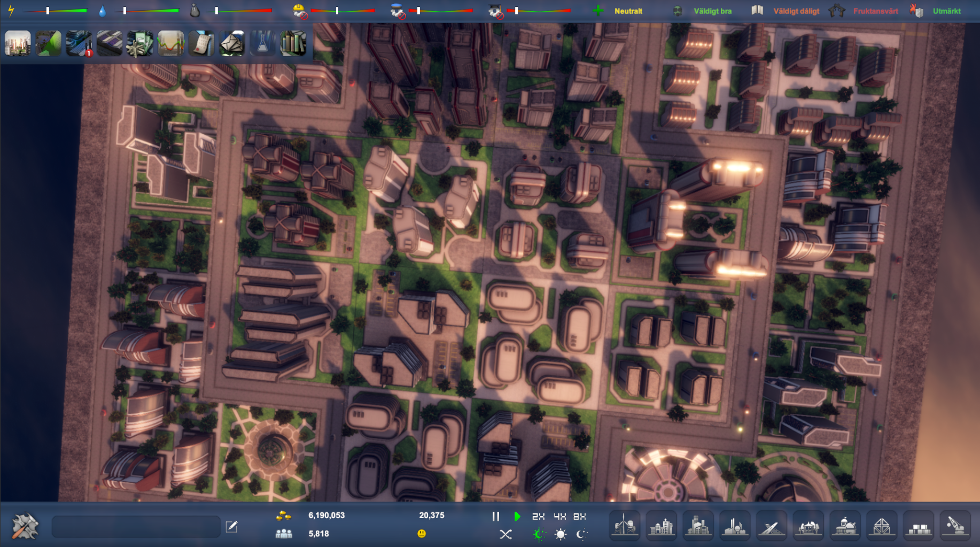Open the money and budget icon
Viewport: 980px width, 547px height.
pyautogui.click(x=140, y=43)
